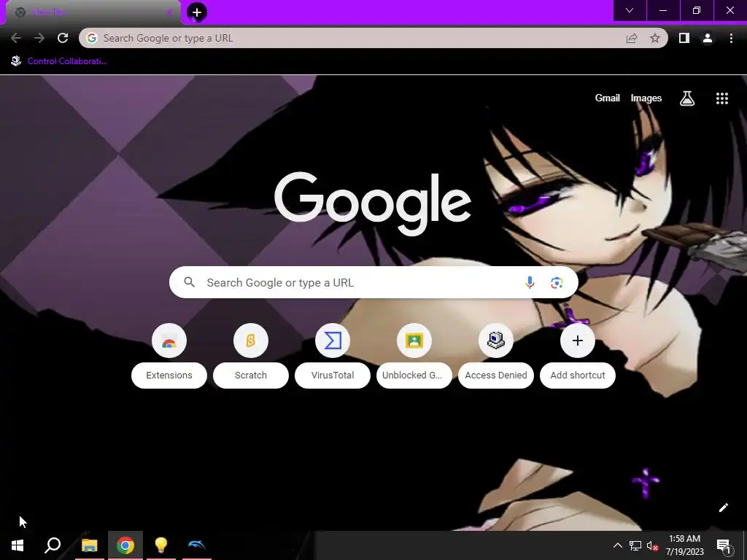Viewport: 747px width, 560px height.
Task: Open the notification center
Action: point(724,545)
